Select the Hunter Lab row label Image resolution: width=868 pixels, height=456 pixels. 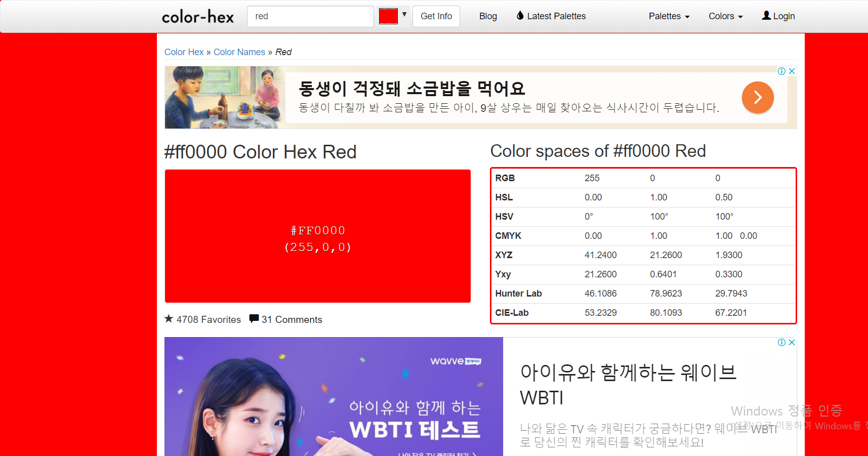tap(518, 294)
